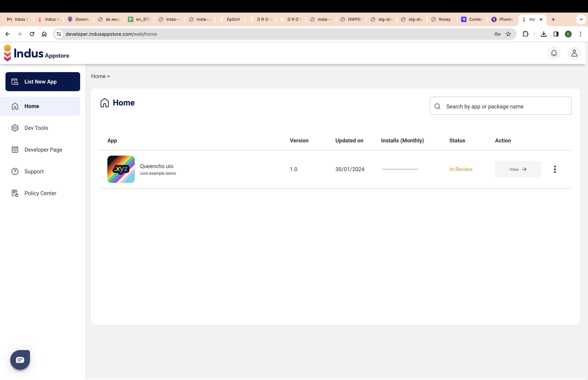Click the browser forward arrow
Image resolution: width=588 pixels, height=380 pixels.
pyautogui.click(x=20, y=34)
